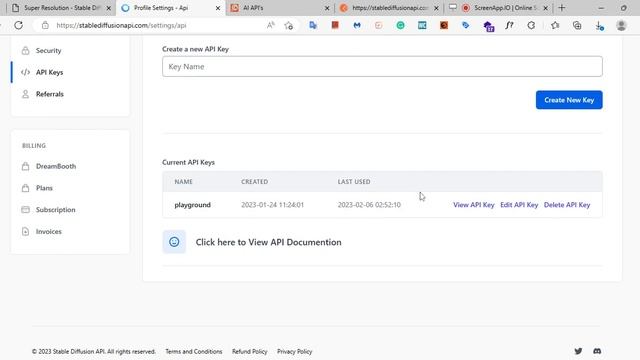
Task: Open the browser Favorites star icon
Action: [555, 25]
